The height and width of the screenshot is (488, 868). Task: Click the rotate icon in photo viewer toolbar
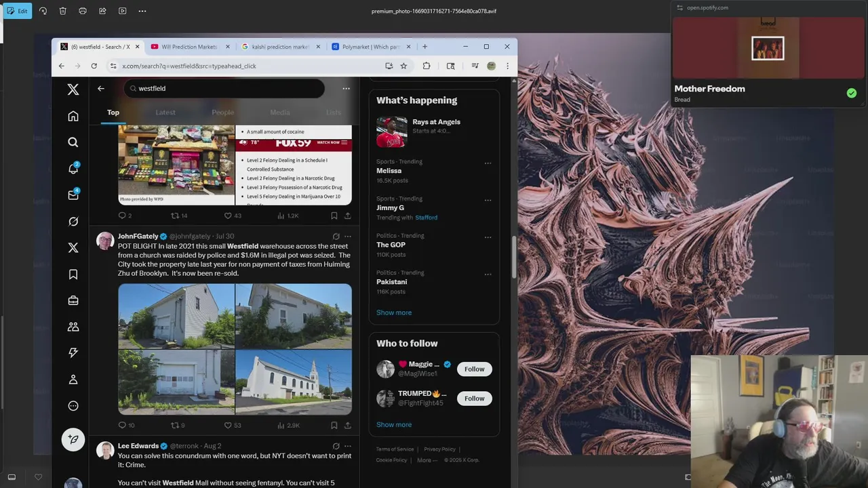pyautogui.click(x=43, y=11)
